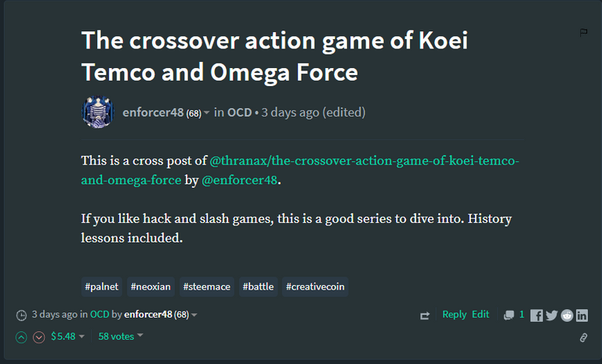
Task: Select the #creativecoin tag
Action: pyautogui.click(x=315, y=287)
